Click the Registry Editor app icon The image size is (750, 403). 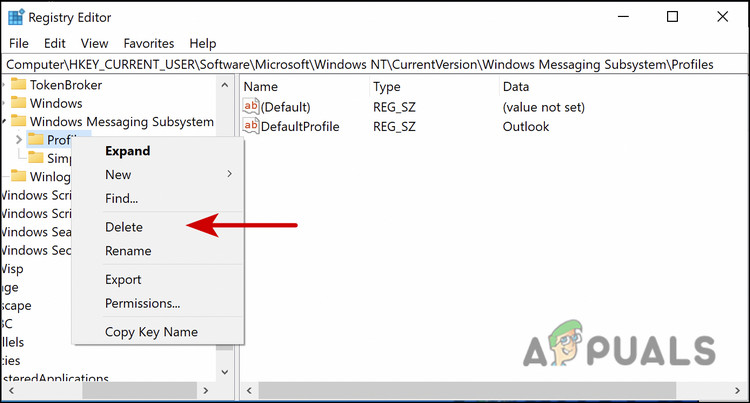tap(16, 17)
